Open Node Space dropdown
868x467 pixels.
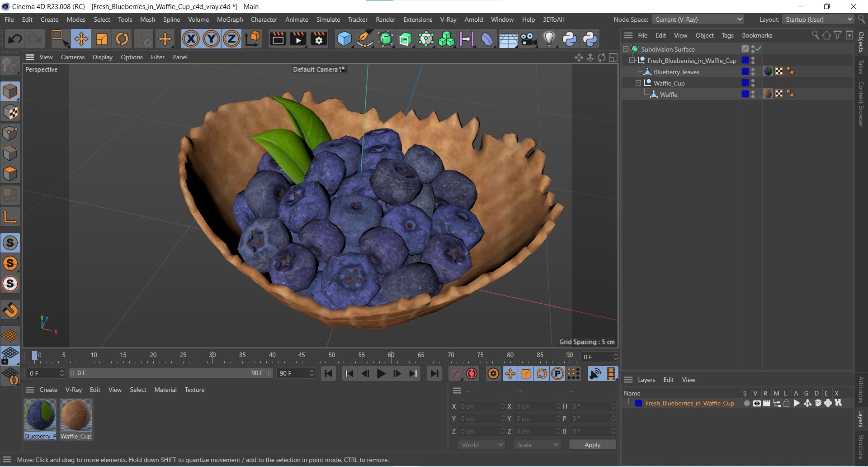[698, 19]
